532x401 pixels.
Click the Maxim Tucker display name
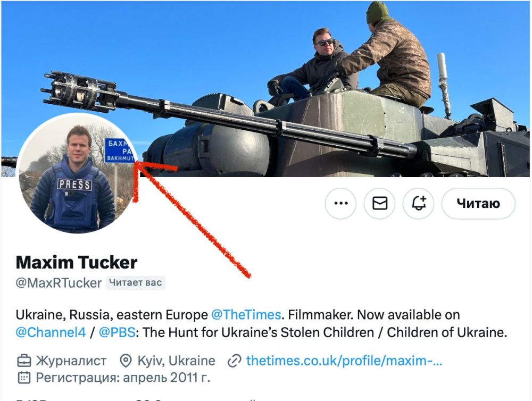tap(77, 262)
